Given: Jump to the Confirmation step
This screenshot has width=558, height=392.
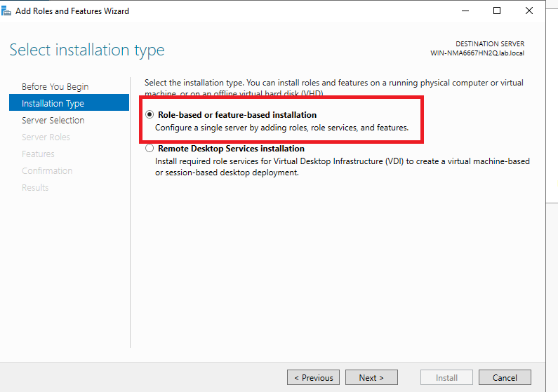Looking at the screenshot, I should [x=47, y=170].
